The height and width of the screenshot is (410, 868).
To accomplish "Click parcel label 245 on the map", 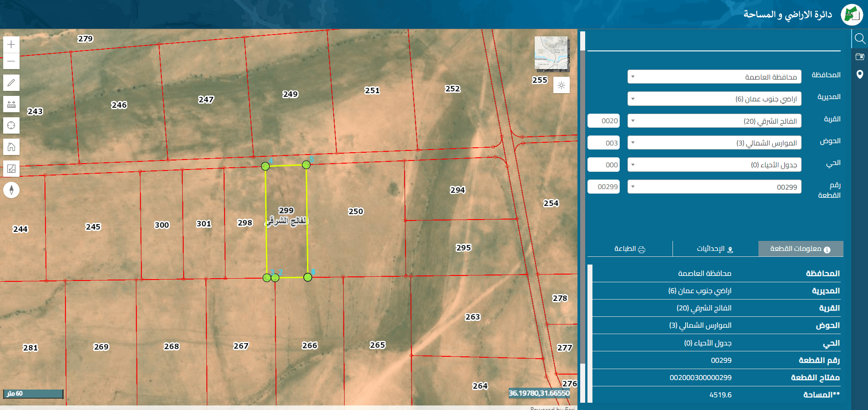I will 93,227.
